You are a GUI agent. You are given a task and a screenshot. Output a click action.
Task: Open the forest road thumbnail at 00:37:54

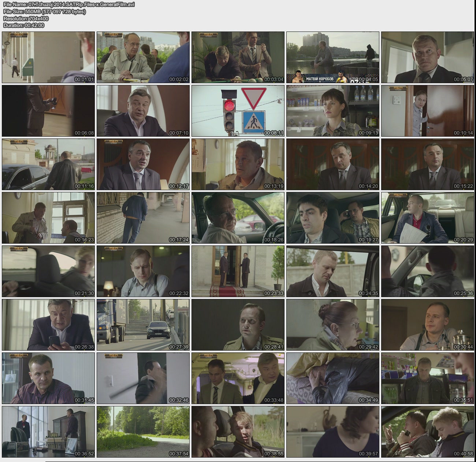[x=143, y=431]
